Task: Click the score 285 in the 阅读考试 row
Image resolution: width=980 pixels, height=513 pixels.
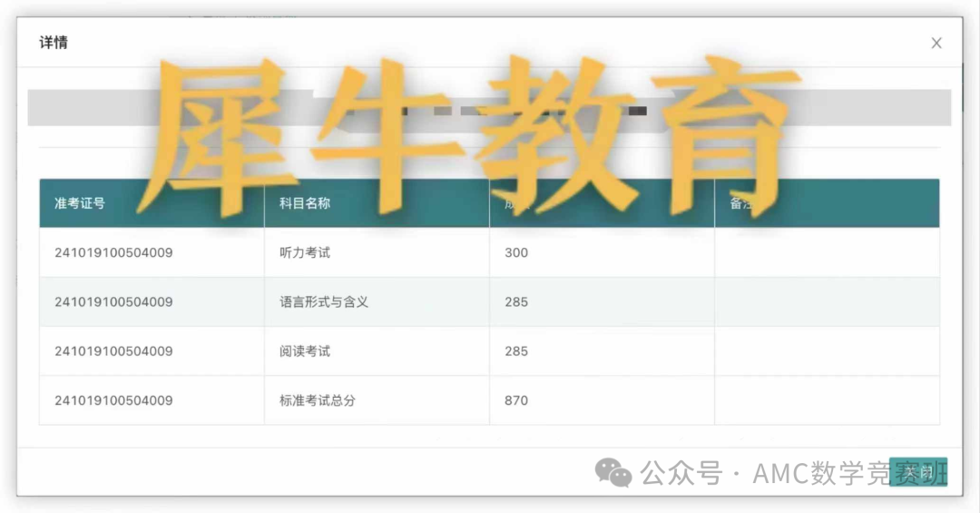Action: coord(516,351)
